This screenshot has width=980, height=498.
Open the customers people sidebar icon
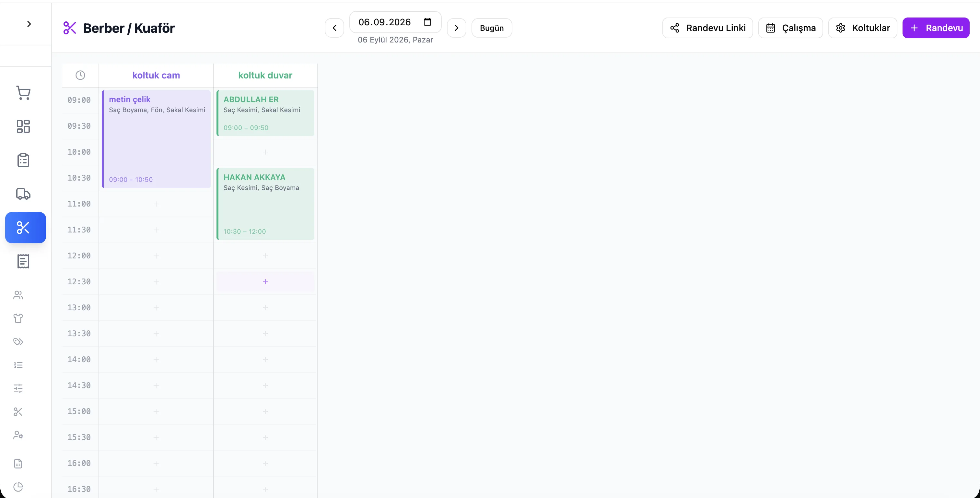pos(18,295)
